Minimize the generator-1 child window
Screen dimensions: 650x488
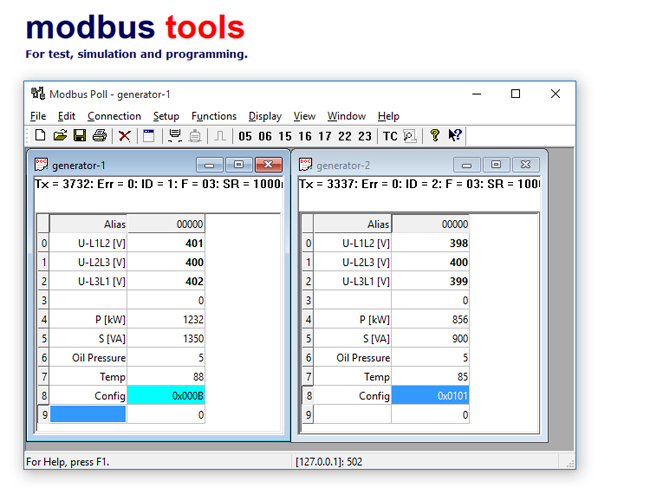coord(209,165)
